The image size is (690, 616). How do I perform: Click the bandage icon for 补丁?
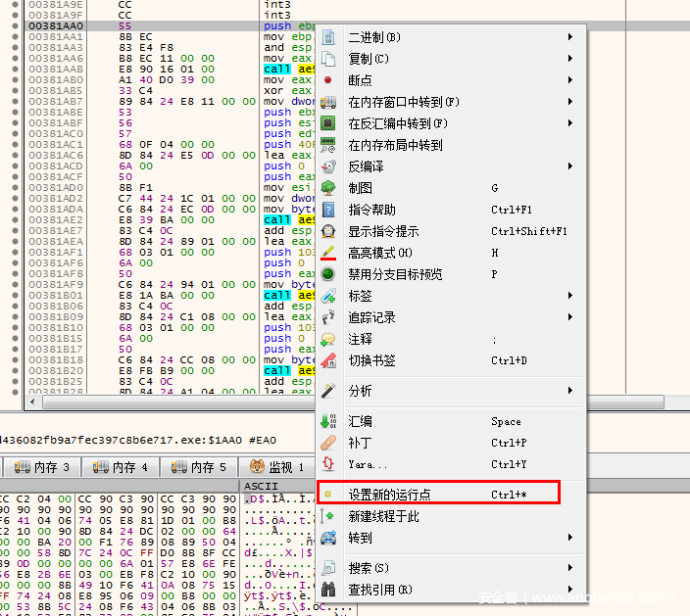[328, 443]
